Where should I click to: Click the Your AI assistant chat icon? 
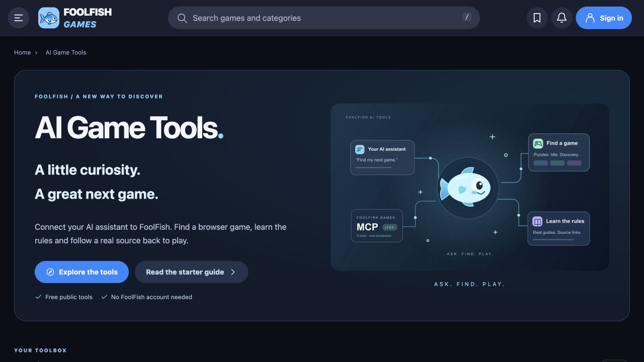coord(360,149)
